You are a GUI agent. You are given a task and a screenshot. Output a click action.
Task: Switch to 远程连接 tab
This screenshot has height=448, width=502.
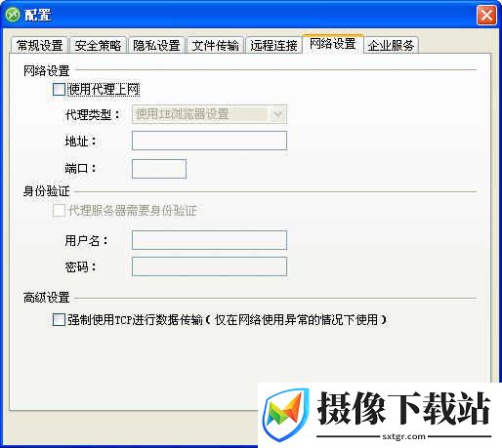[x=273, y=45]
